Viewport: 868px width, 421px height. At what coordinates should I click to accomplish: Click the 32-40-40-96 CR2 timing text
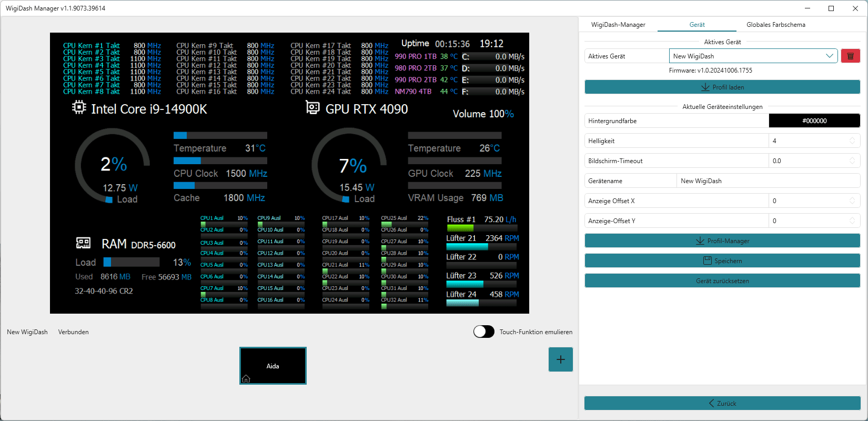click(104, 291)
